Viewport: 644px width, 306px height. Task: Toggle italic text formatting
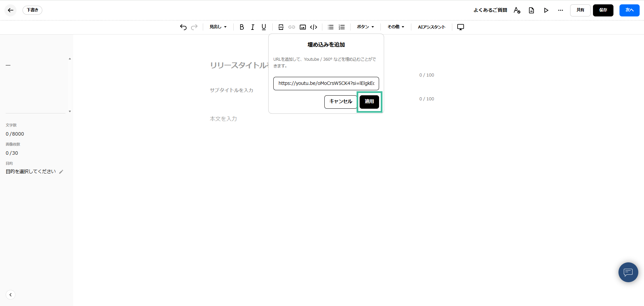point(252,27)
